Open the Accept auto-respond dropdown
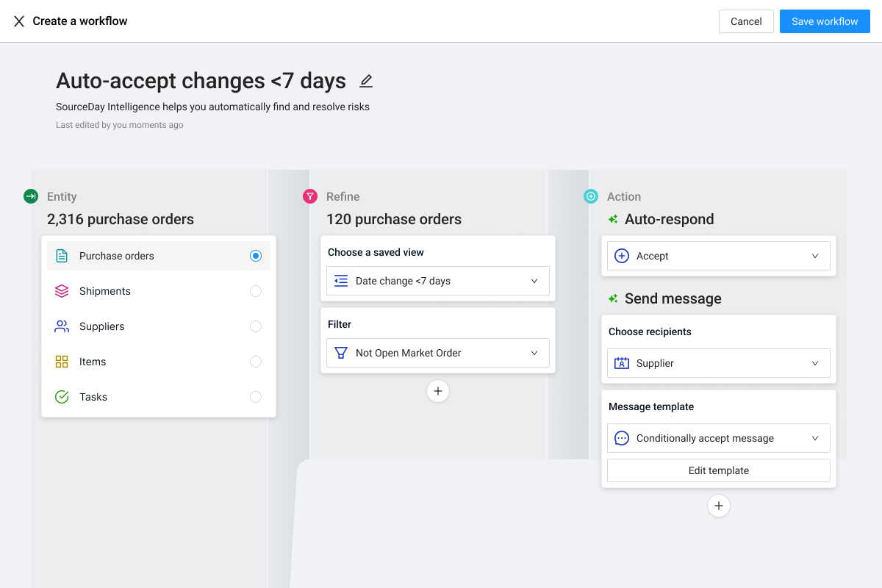The width and height of the screenshot is (882, 588). [x=719, y=256]
